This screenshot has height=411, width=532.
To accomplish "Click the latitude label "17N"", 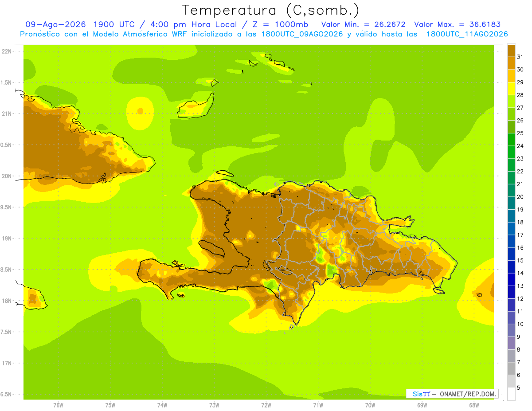I will [x=7, y=363].
